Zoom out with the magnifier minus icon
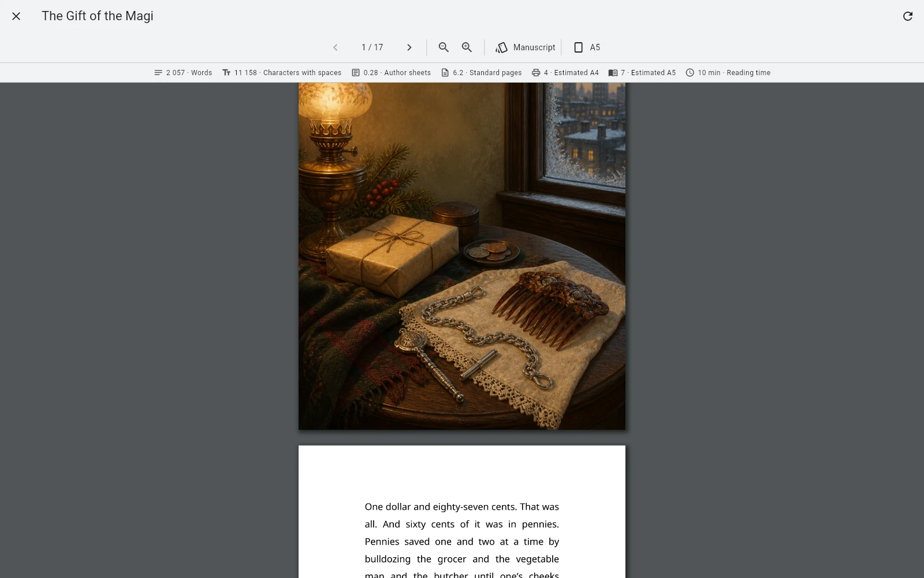Screen dimensions: 924x578 click(444, 47)
